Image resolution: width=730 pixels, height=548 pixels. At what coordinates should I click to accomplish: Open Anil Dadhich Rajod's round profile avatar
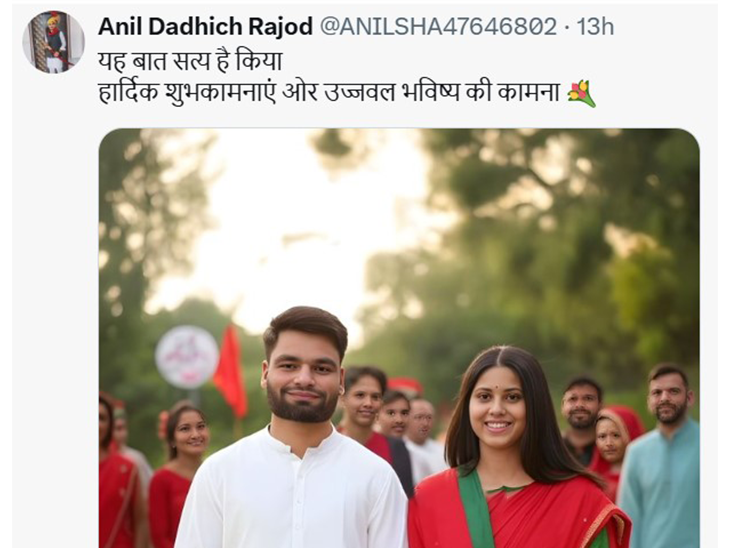pos(54,42)
